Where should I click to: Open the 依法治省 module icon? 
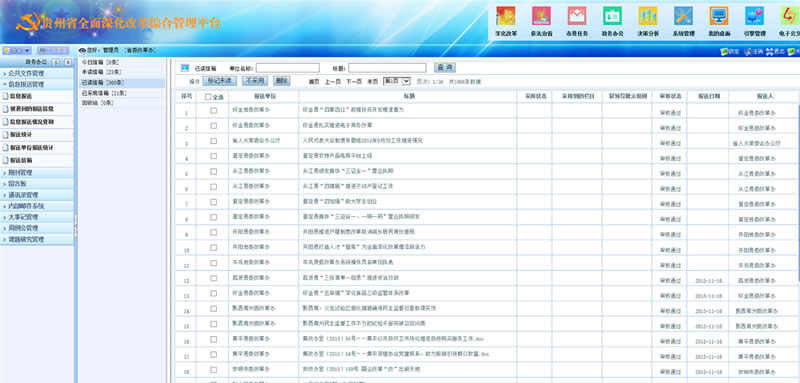click(541, 15)
